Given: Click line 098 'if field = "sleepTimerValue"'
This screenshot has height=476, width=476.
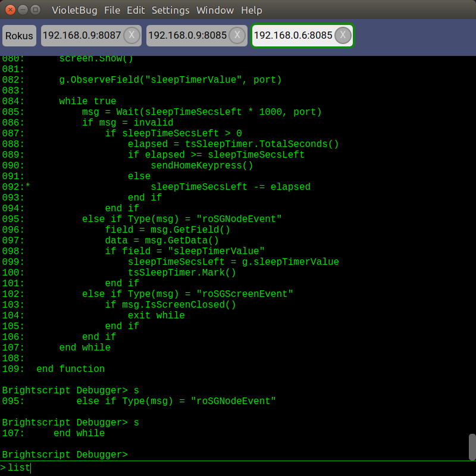Looking at the screenshot, I should coord(184,251).
